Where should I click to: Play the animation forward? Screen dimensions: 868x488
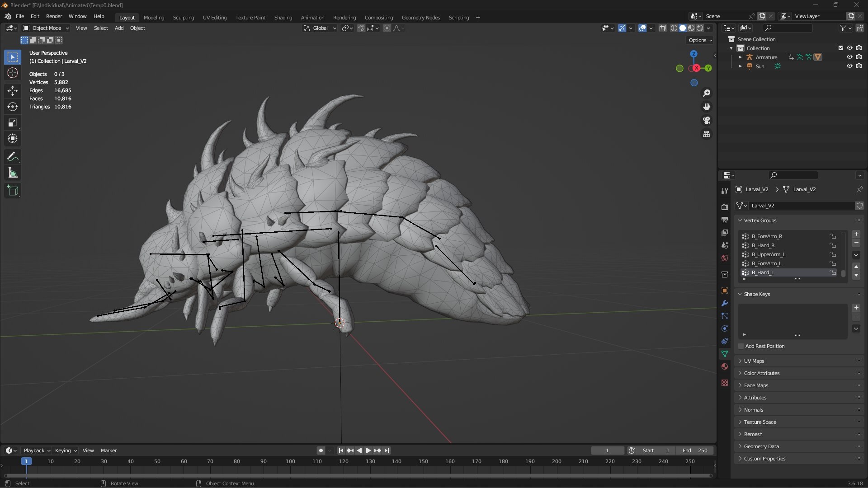point(368,450)
